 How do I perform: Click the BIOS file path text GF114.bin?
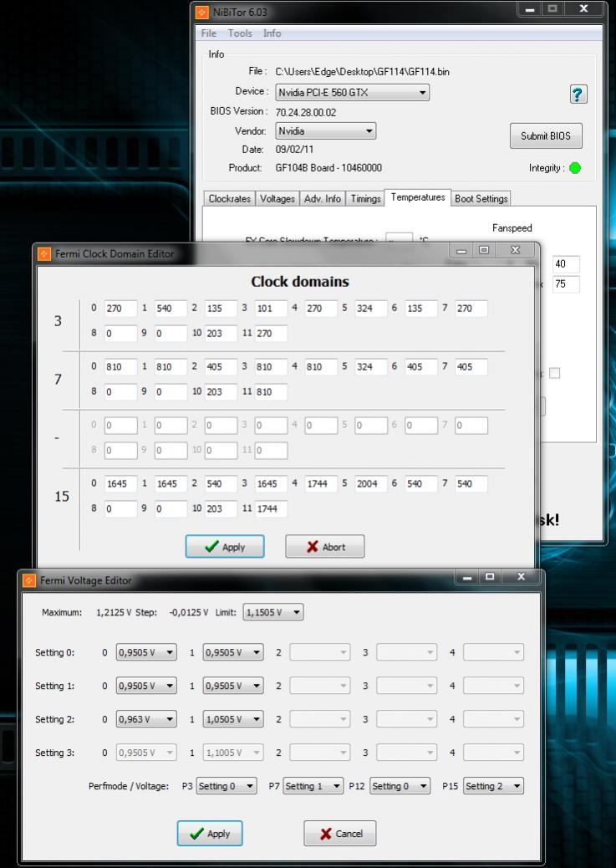[x=363, y=71]
